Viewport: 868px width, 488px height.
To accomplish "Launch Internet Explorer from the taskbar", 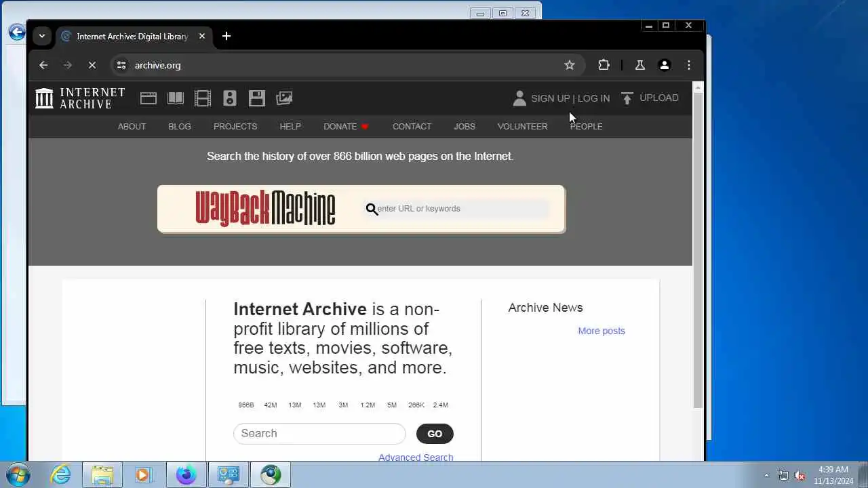I will pyautogui.click(x=61, y=474).
